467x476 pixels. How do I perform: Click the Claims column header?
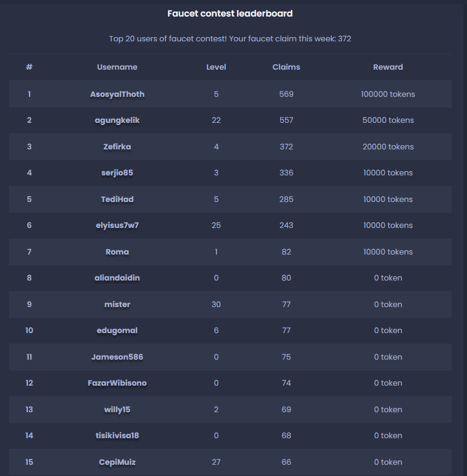point(286,67)
